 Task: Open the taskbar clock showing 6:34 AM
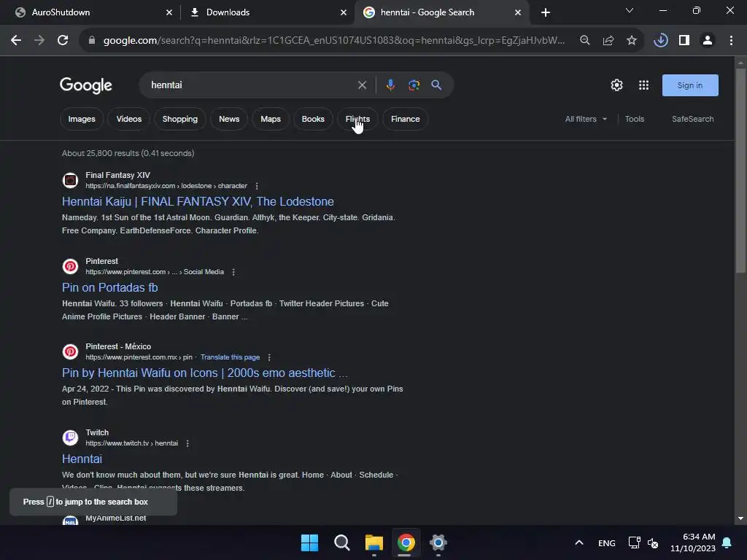[x=693, y=542]
